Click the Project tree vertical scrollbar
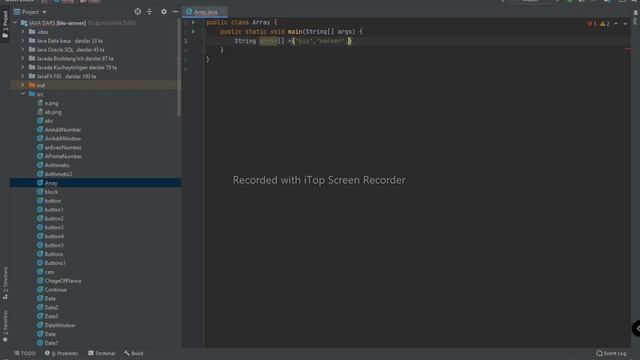The height and width of the screenshot is (360, 640). tap(179, 68)
